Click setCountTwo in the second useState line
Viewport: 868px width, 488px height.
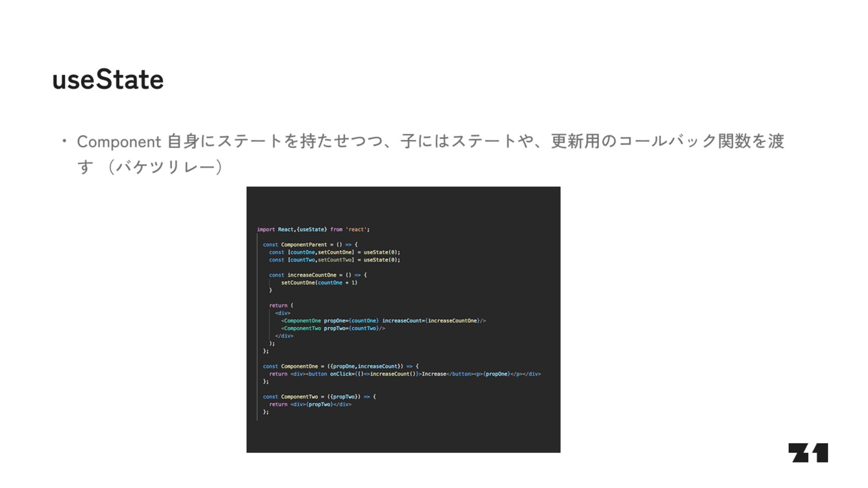tap(335, 260)
